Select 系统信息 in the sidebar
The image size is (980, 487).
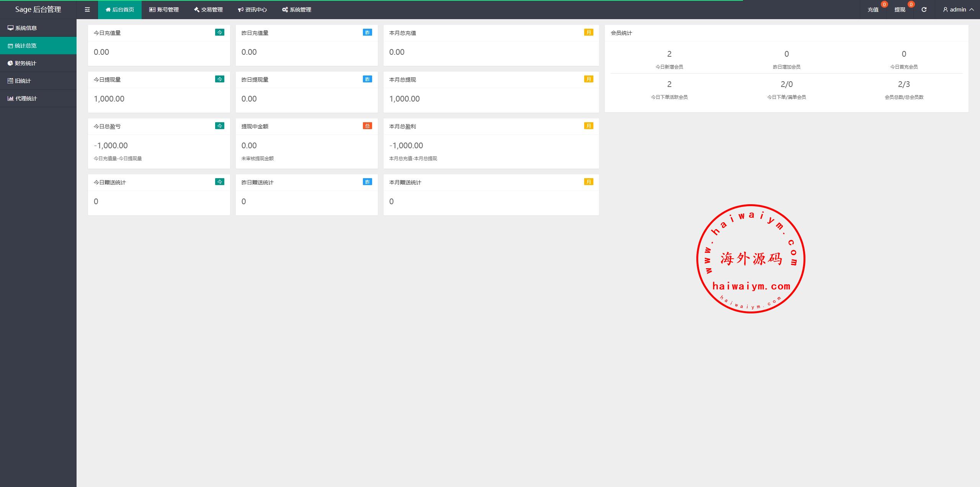pyautogui.click(x=26, y=28)
